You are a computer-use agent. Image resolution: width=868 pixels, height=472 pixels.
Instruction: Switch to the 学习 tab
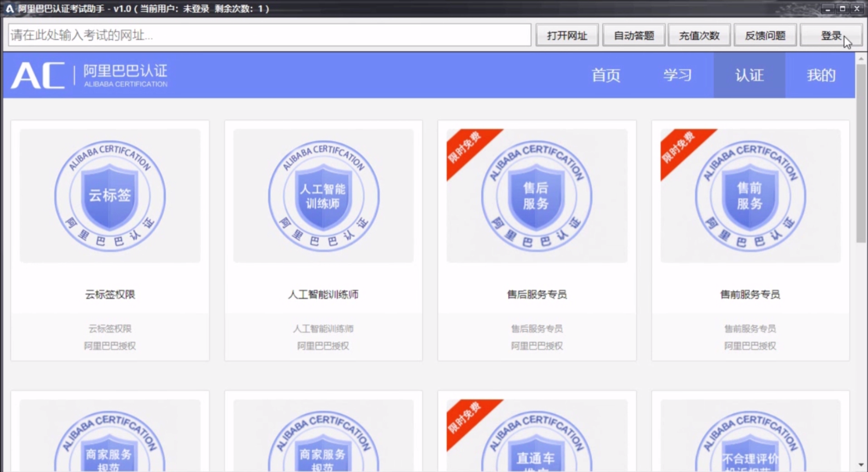coord(678,75)
